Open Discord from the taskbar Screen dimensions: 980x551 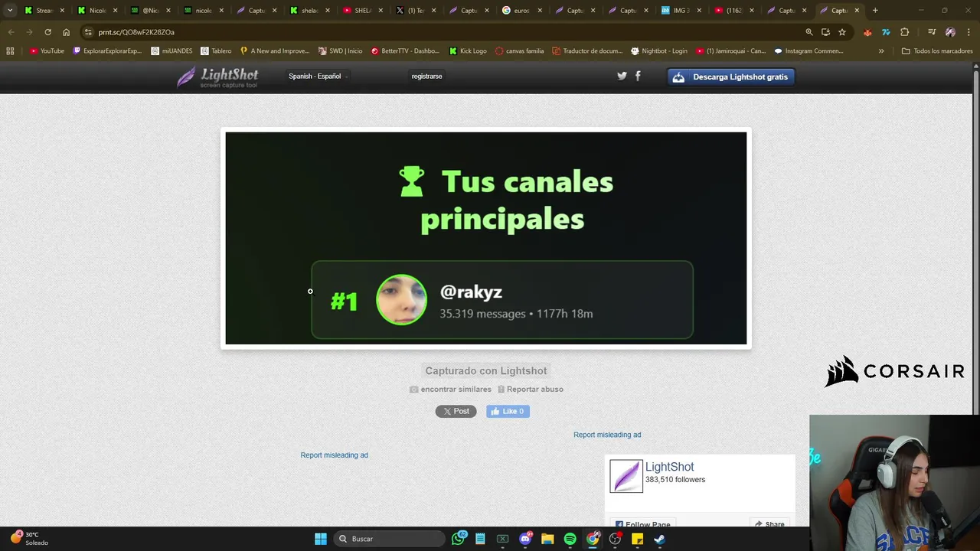click(525, 539)
